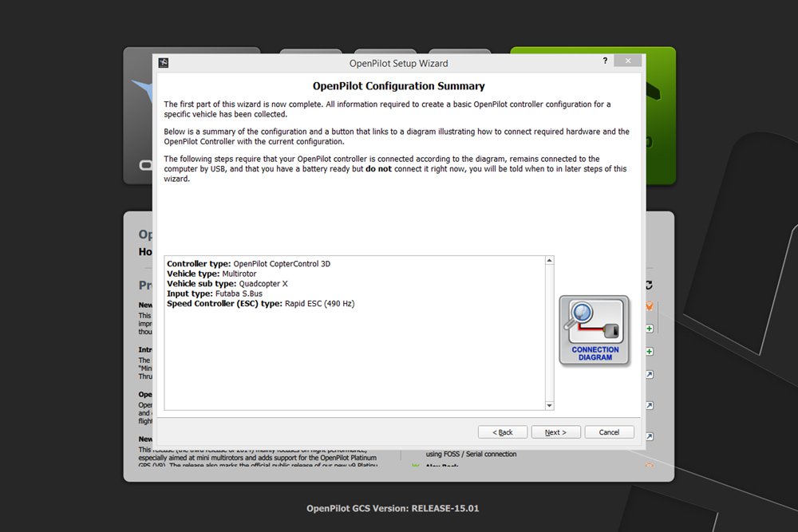Select the 'Speed Controller (ESC) type: Rapid ESC' line

click(261, 304)
